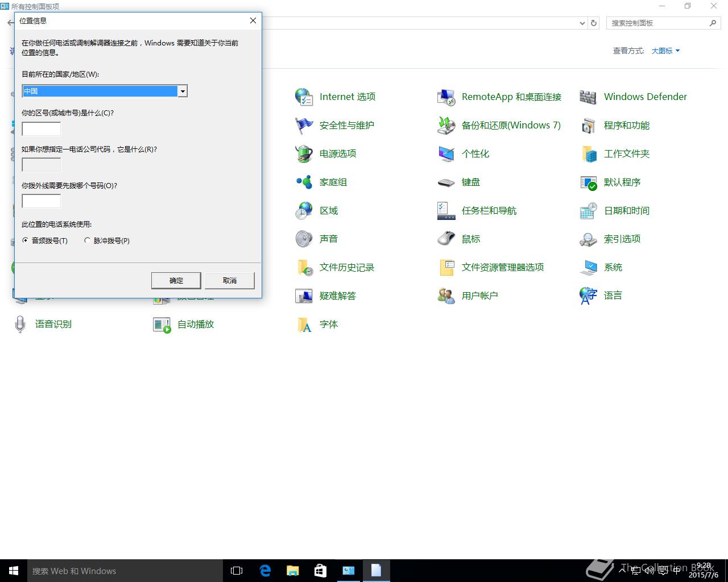Open the Store from taskbar
This screenshot has height=582, width=728.
click(320, 571)
